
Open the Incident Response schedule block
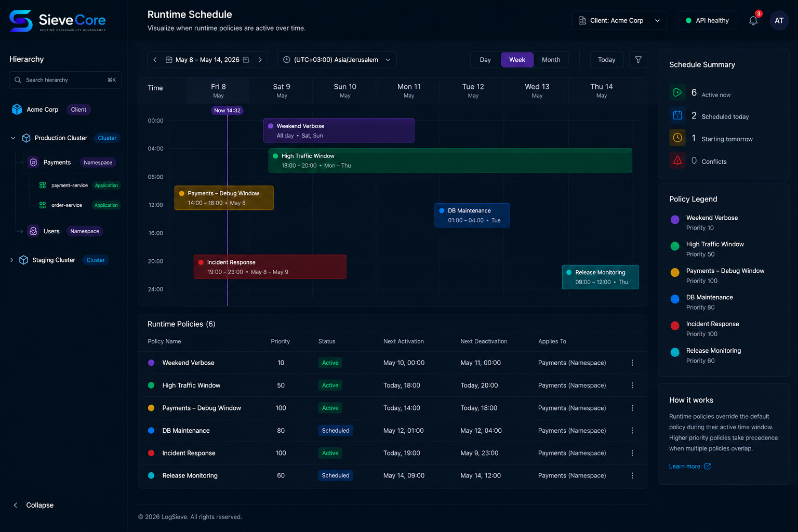pyautogui.click(x=270, y=267)
